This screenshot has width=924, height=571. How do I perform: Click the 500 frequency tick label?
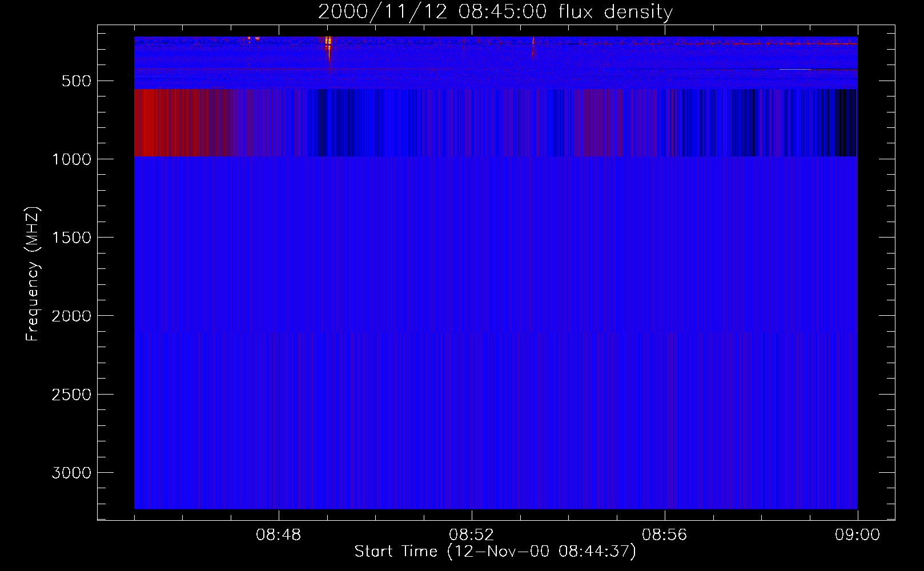pos(77,81)
